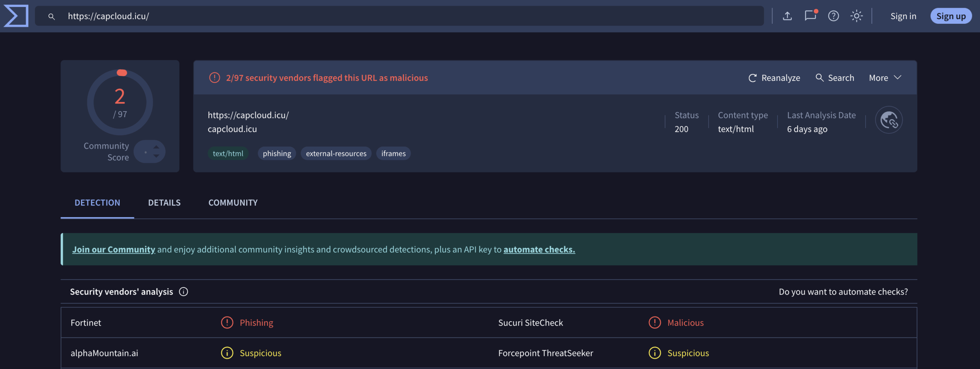
Task: Open the notifications chat icon
Action: click(810, 16)
